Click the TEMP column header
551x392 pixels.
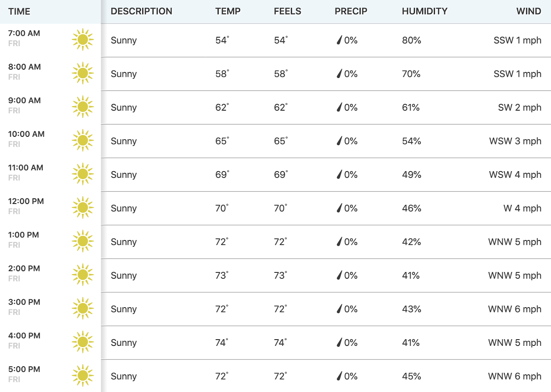[x=228, y=11]
